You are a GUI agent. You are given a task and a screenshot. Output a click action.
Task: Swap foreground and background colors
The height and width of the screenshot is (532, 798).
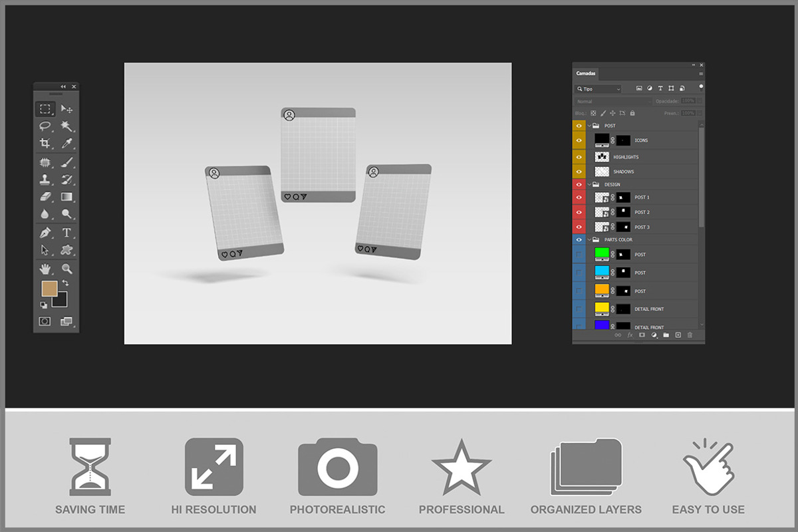point(65,283)
